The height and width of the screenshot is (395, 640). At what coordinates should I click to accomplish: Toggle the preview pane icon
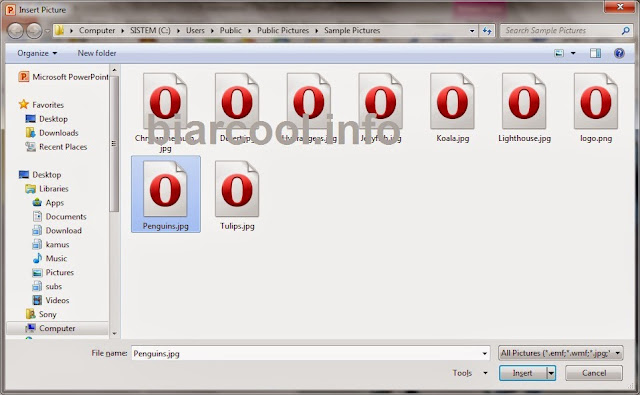pos(595,53)
